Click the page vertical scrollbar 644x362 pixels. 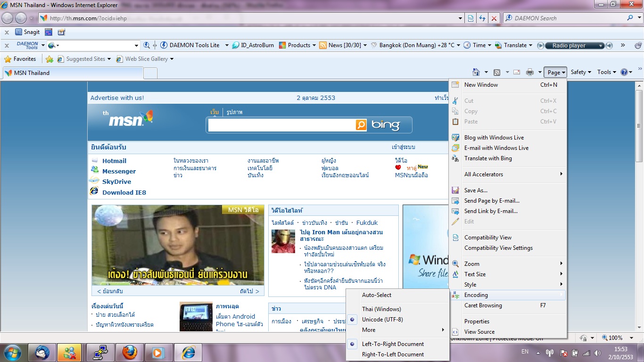640,205
